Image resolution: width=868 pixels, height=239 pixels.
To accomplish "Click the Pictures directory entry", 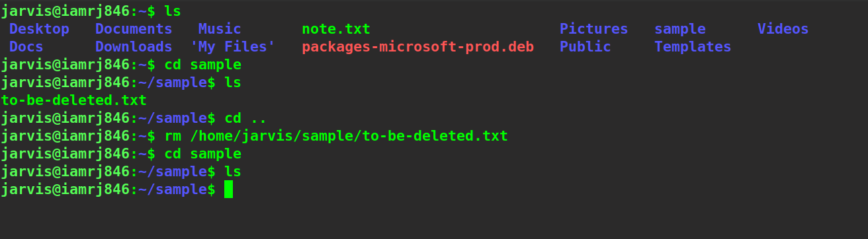I will pos(593,29).
